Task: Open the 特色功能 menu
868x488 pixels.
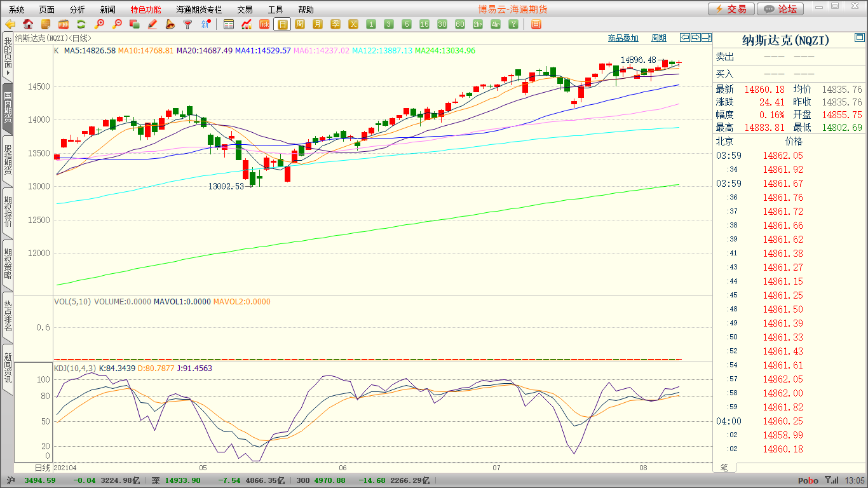Action: coord(146,10)
